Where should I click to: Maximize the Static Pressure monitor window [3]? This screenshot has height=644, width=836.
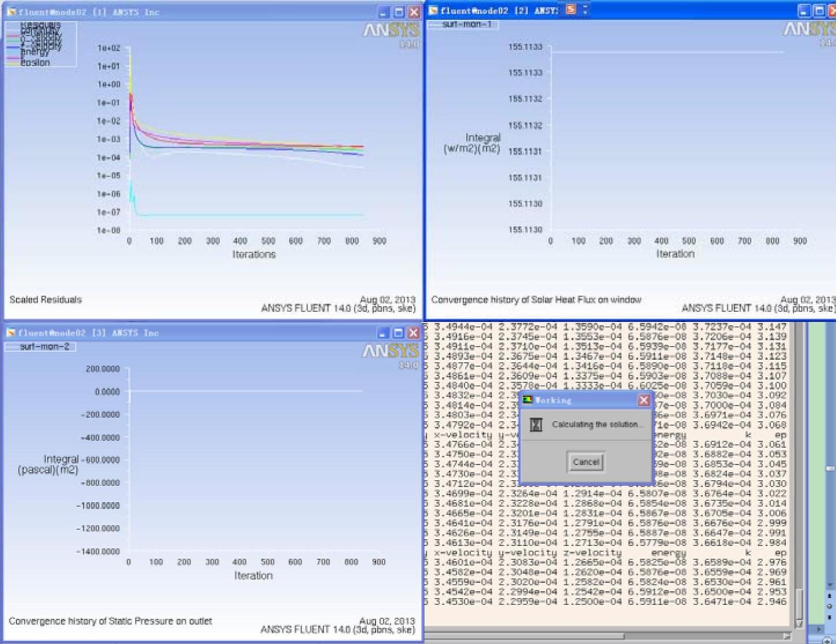pos(398,333)
